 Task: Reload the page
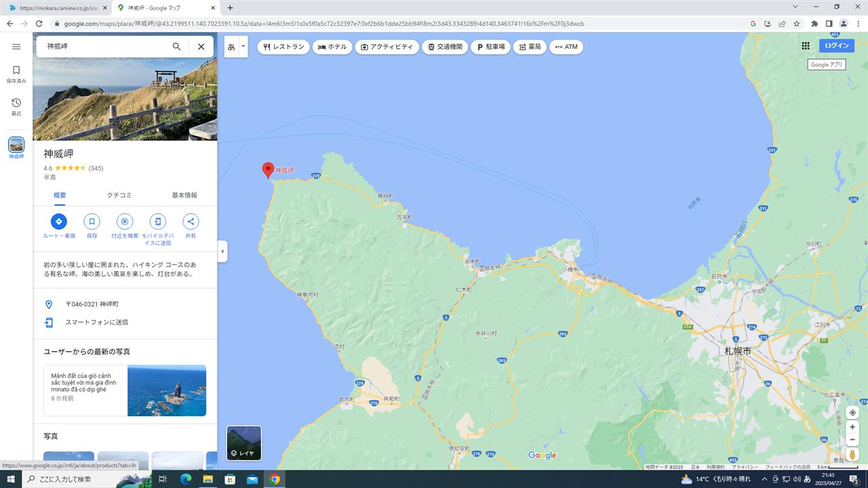[38, 23]
